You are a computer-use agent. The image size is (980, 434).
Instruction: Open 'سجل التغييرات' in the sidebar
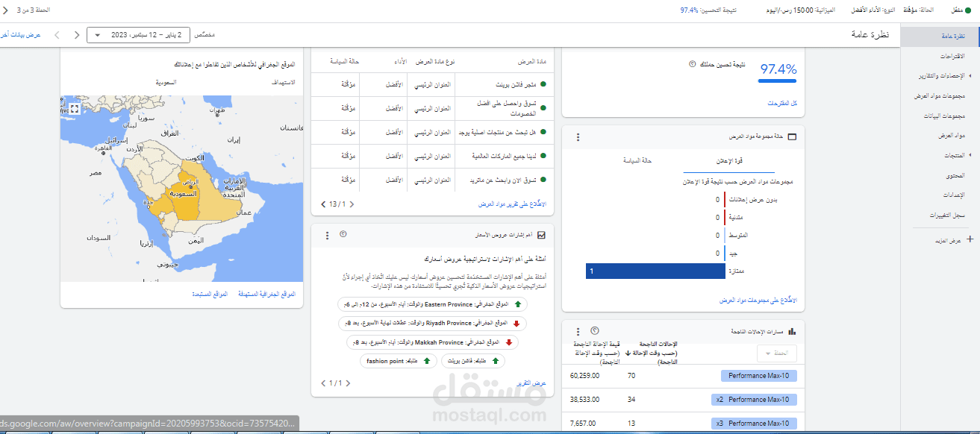point(948,215)
